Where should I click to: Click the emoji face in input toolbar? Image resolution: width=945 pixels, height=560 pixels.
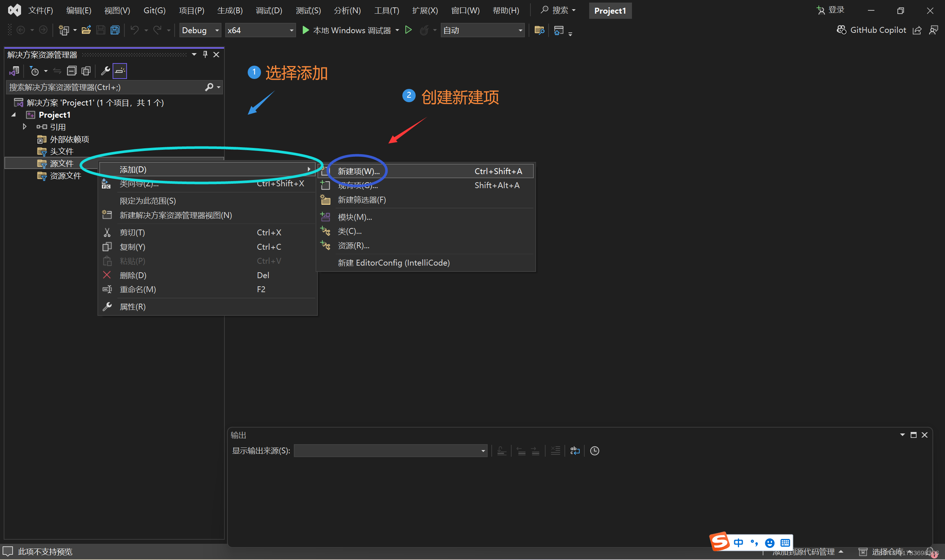pyautogui.click(x=769, y=543)
